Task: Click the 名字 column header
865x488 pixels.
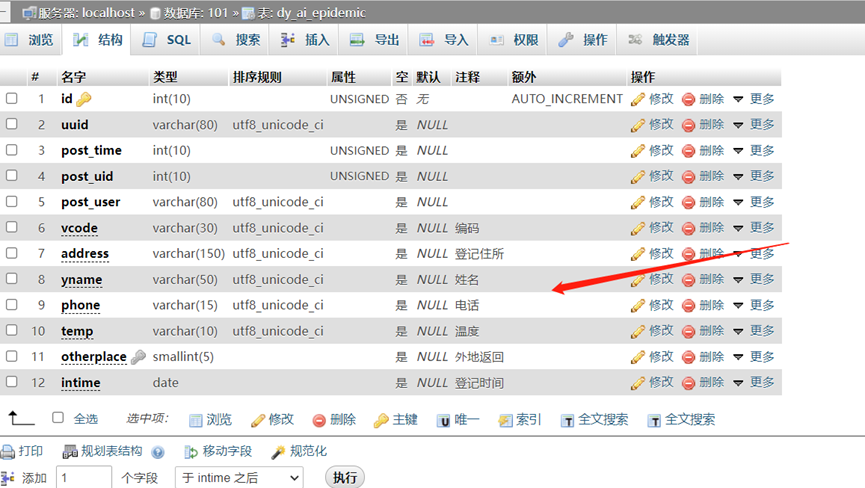Action: pos(73,77)
